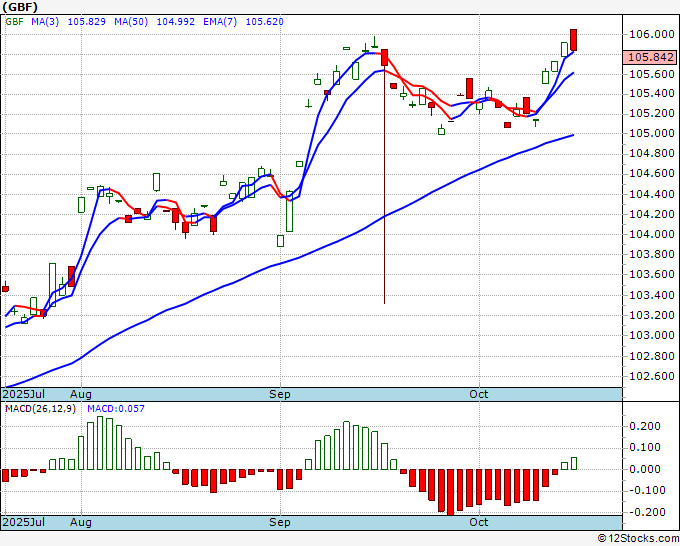Select the MA(3) legend label

coord(45,21)
